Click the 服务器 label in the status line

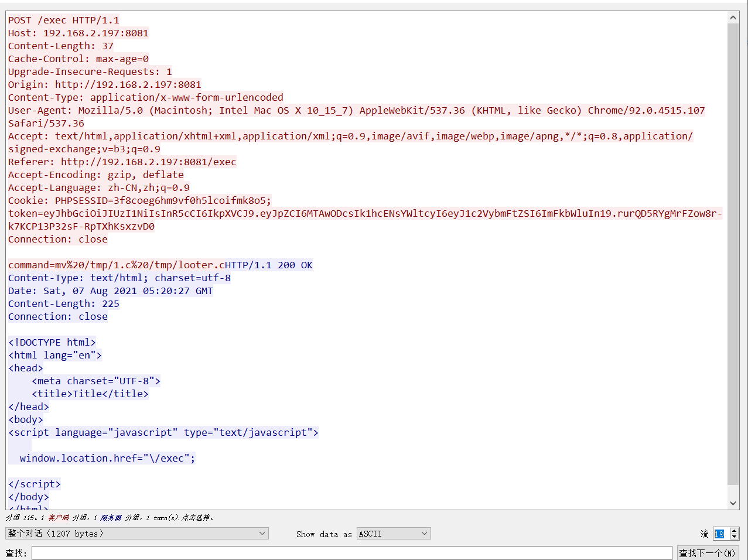111,518
